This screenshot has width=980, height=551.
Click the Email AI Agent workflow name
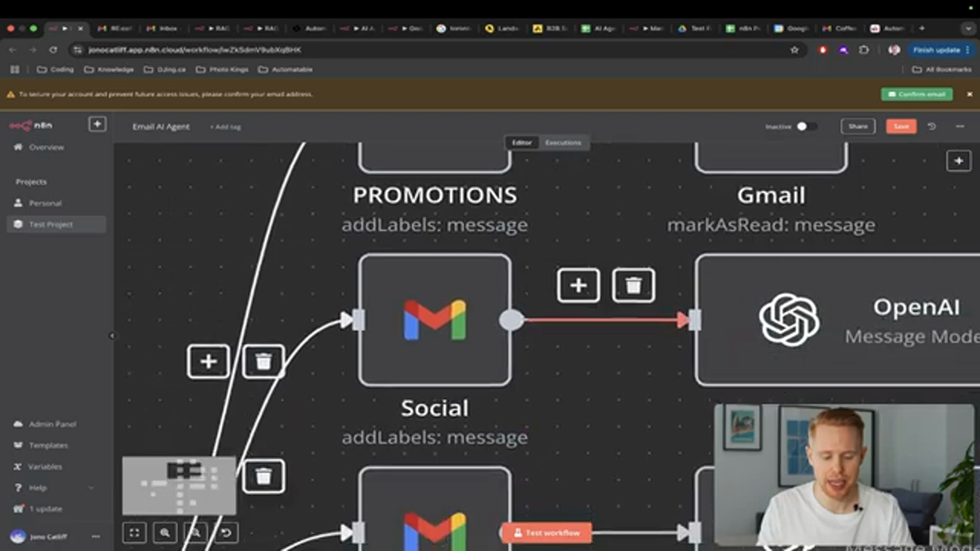pos(161,126)
